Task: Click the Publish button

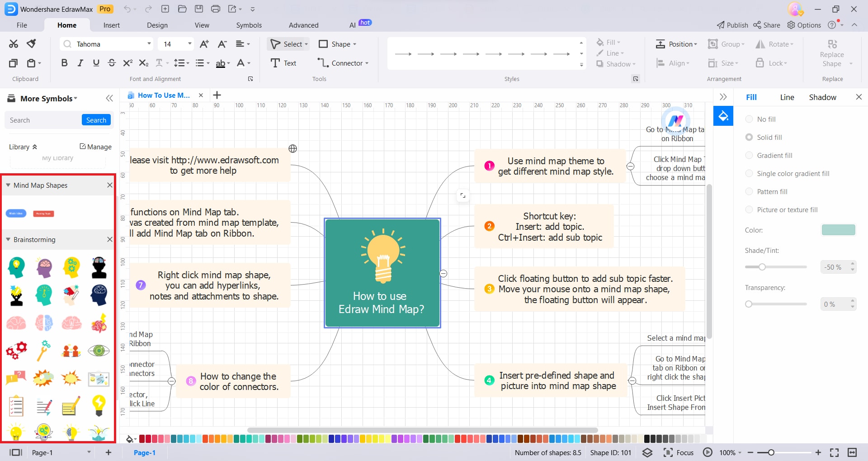Action: coord(732,25)
